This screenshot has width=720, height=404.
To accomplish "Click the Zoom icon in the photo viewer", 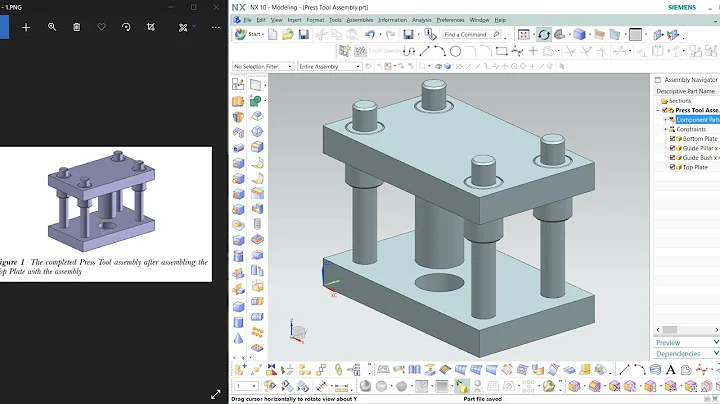I will tap(52, 27).
